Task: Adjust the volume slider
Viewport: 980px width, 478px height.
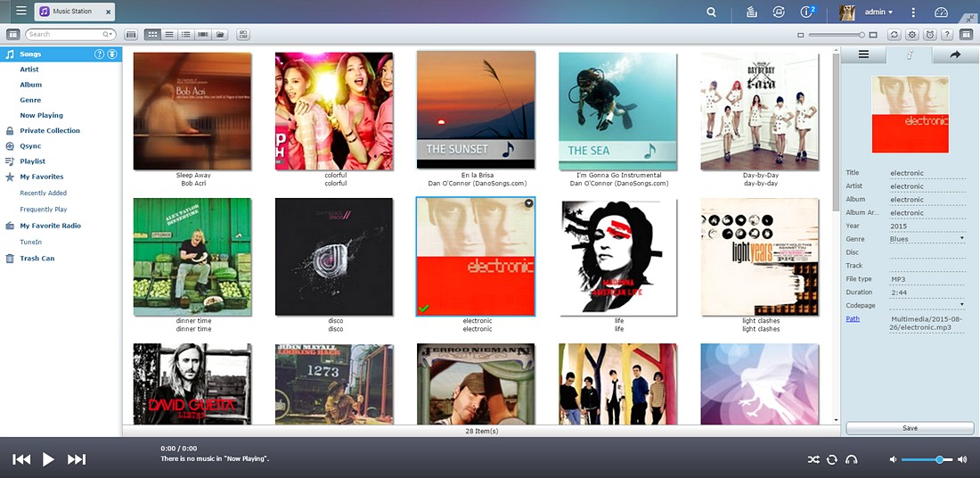Action: point(927,460)
